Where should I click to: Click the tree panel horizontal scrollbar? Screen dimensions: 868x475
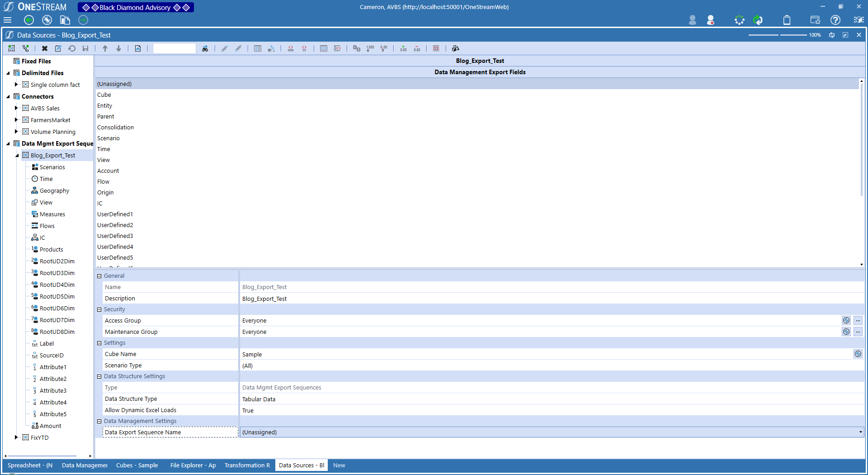pos(42,456)
